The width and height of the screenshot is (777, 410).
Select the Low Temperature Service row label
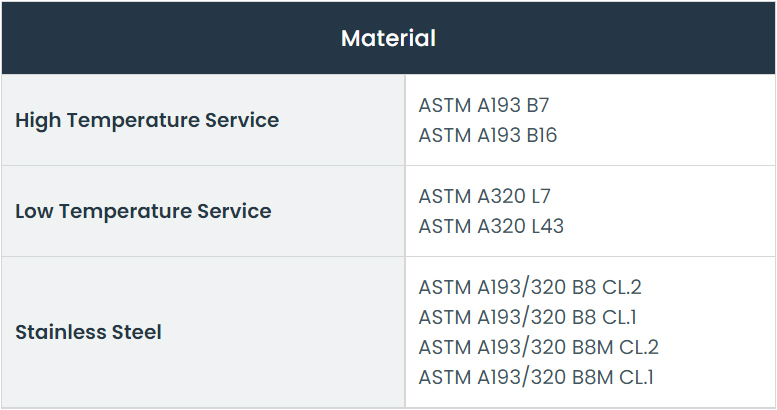tap(143, 212)
